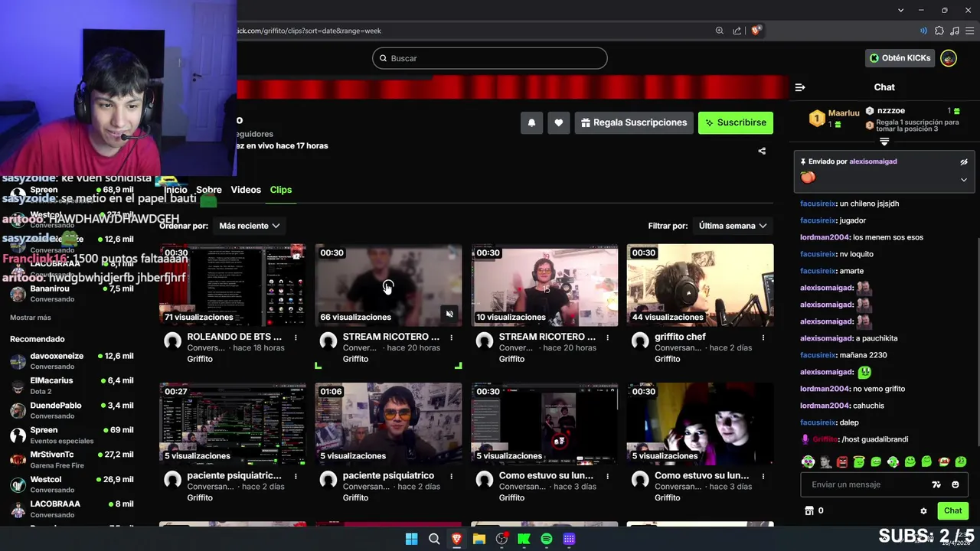Open Spotify from the taskbar
The height and width of the screenshot is (551, 980).
(547, 539)
